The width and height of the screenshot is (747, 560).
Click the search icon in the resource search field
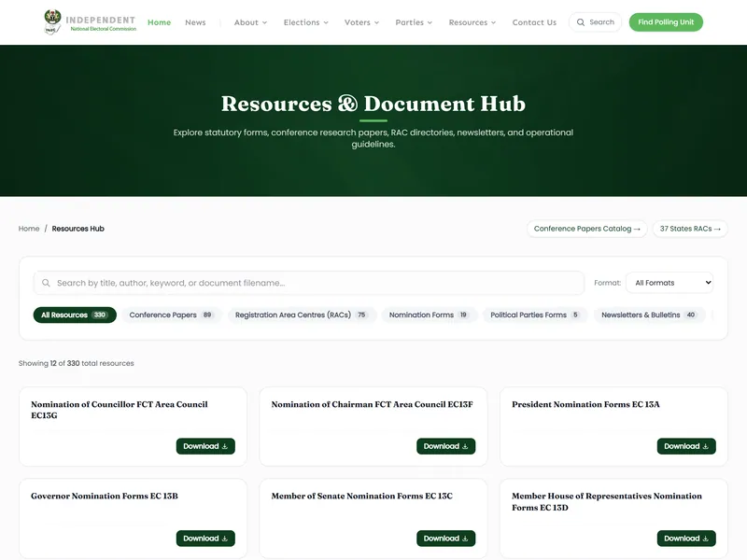(46, 283)
